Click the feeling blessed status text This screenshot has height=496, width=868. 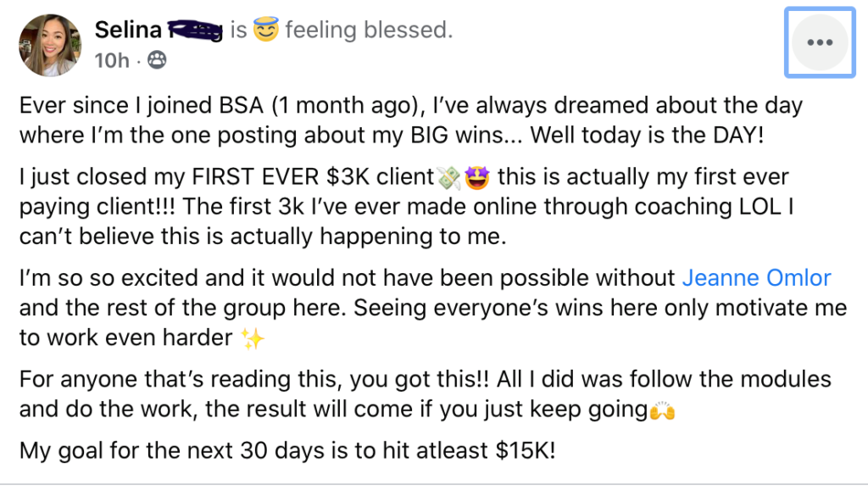pyautogui.click(x=369, y=30)
